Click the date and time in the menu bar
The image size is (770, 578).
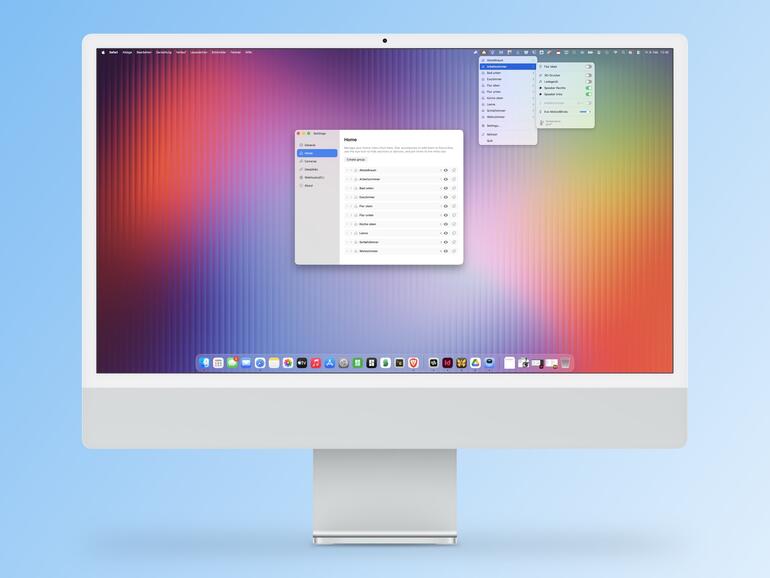coord(657,52)
